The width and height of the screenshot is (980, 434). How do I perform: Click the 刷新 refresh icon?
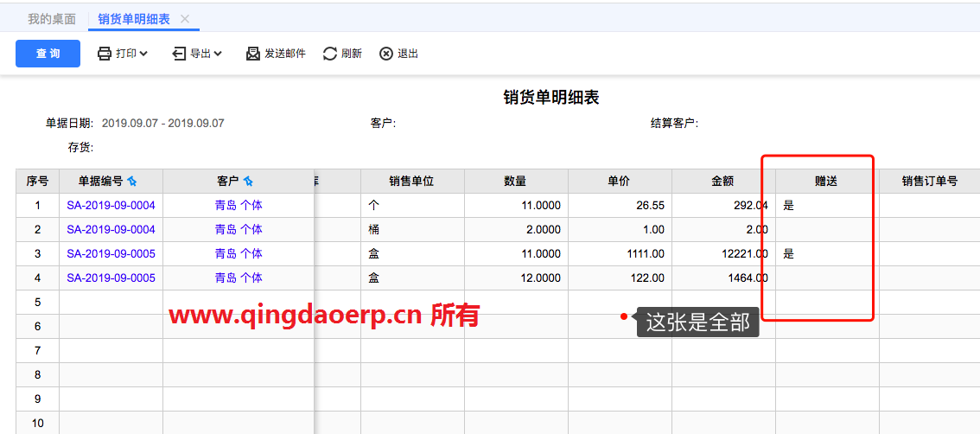click(x=330, y=54)
